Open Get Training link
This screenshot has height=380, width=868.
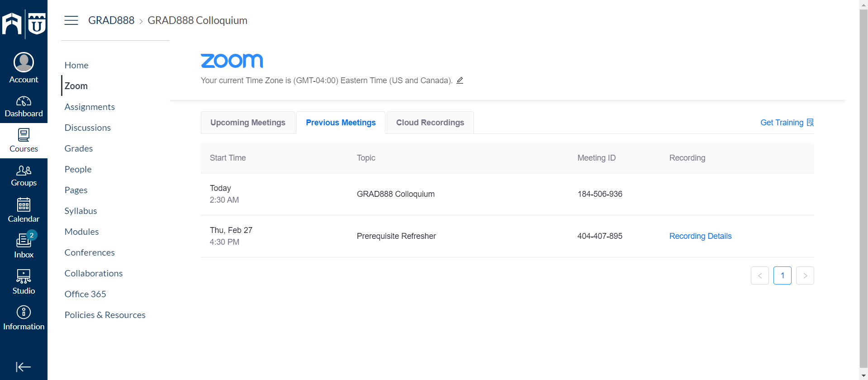click(x=787, y=123)
